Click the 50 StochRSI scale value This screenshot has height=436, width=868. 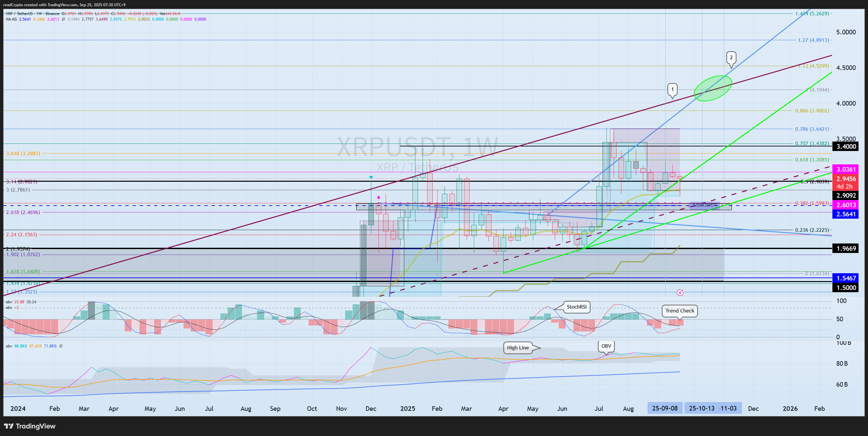coord(840,319)
